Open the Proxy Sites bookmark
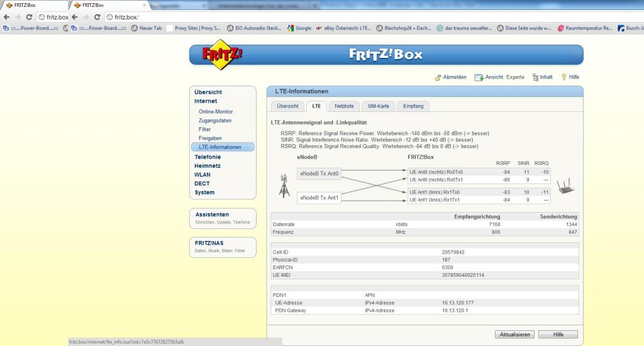 pos(194,28)
